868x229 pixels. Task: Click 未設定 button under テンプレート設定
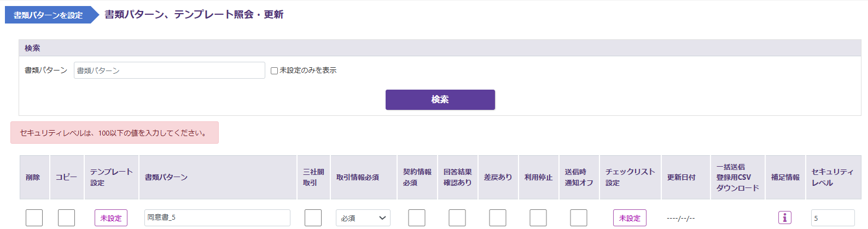tap(111, 218)
